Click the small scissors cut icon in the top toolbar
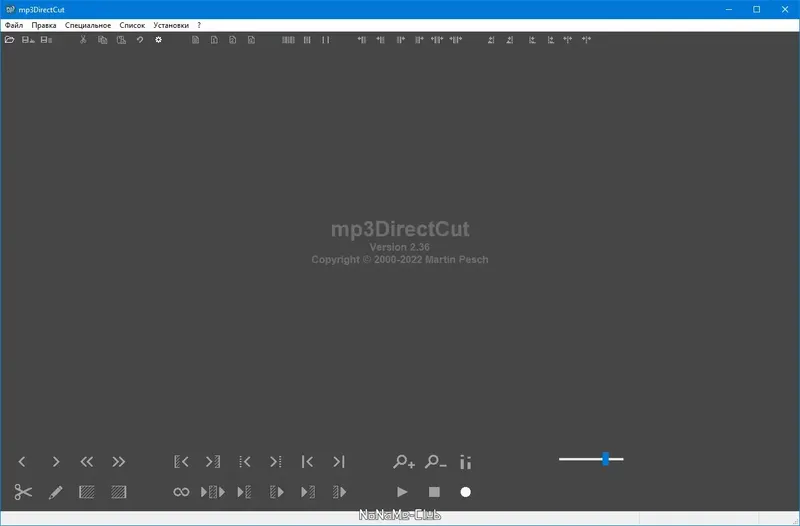The image size is (800, 526). point(83,40)
